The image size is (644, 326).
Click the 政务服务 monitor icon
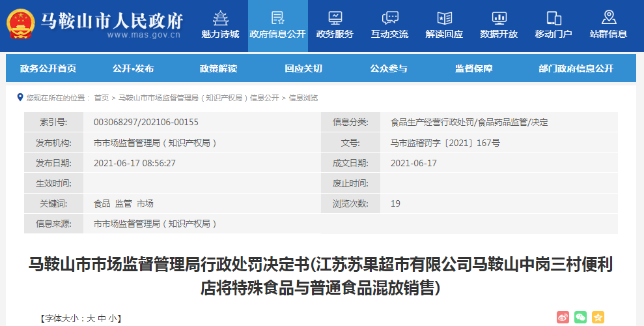(x=335, y=18)
